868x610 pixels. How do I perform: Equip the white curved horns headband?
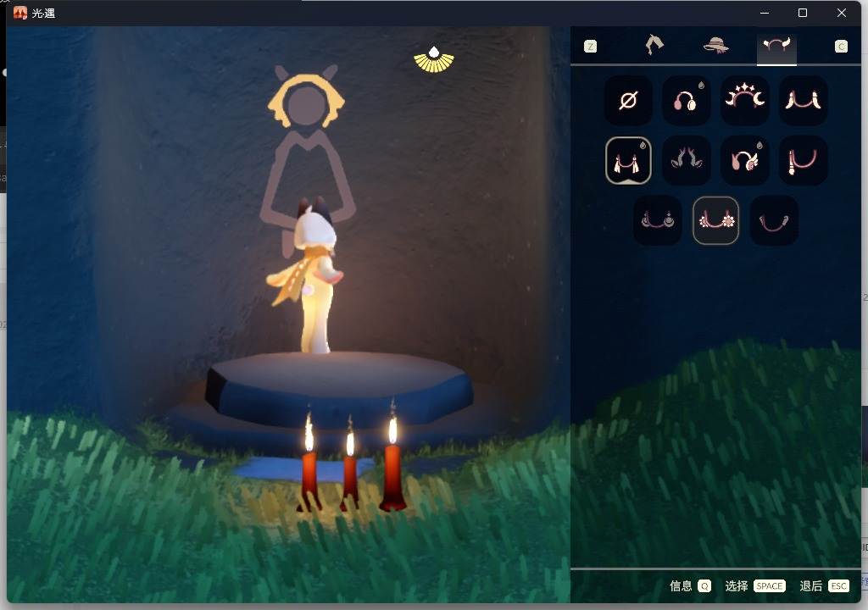(804, 101)
